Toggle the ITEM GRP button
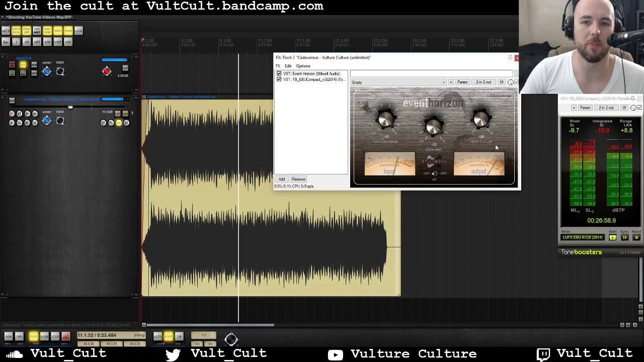 [27, 31]
